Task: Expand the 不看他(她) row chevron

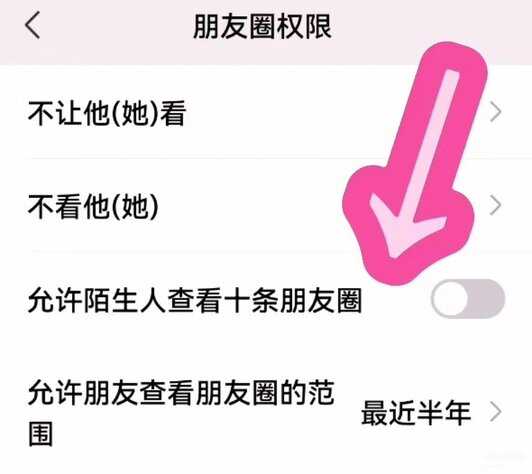Action: [x=496, y=205]
